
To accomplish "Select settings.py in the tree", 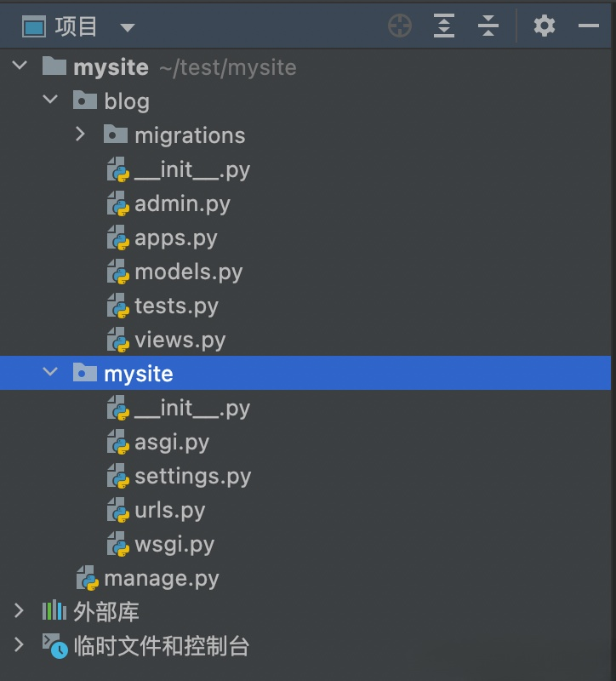I will (x=193, y=476).
